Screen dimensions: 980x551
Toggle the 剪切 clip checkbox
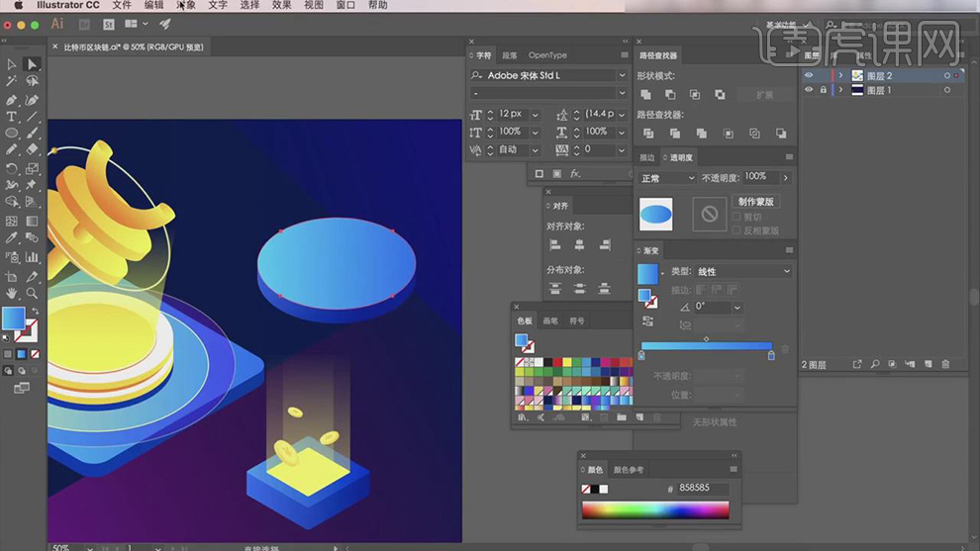735,217
